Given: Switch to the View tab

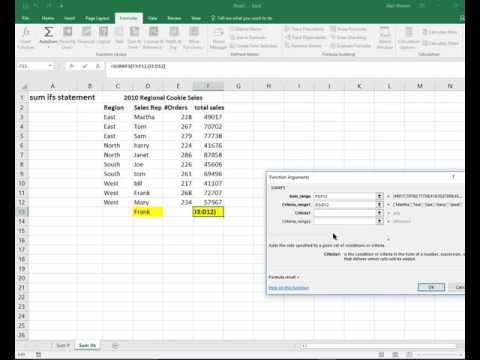Looking at the screenshot, I should (x=196, y=18).
